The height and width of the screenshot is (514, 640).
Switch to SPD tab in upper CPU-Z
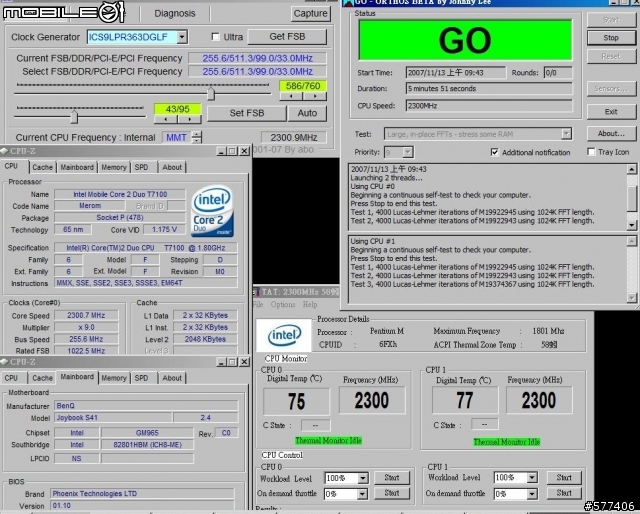point(142,167)
